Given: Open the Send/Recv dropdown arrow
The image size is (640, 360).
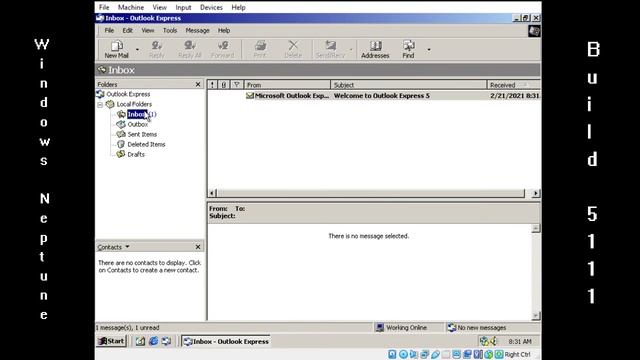Looking at the screenshot, I should click(351, 50).
